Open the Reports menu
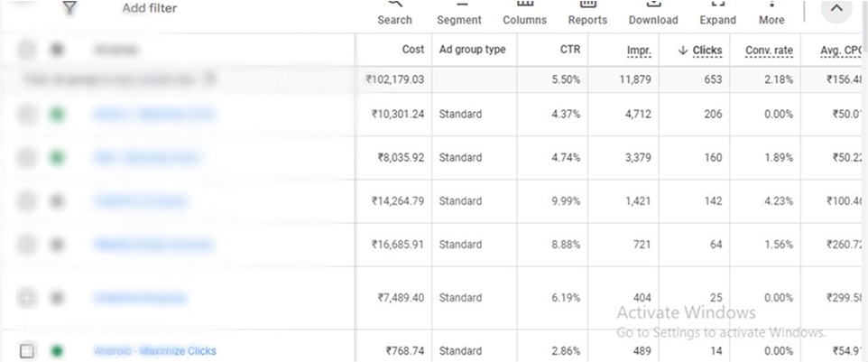The height and width of the screenshot is (362, 868). point(586,14)
